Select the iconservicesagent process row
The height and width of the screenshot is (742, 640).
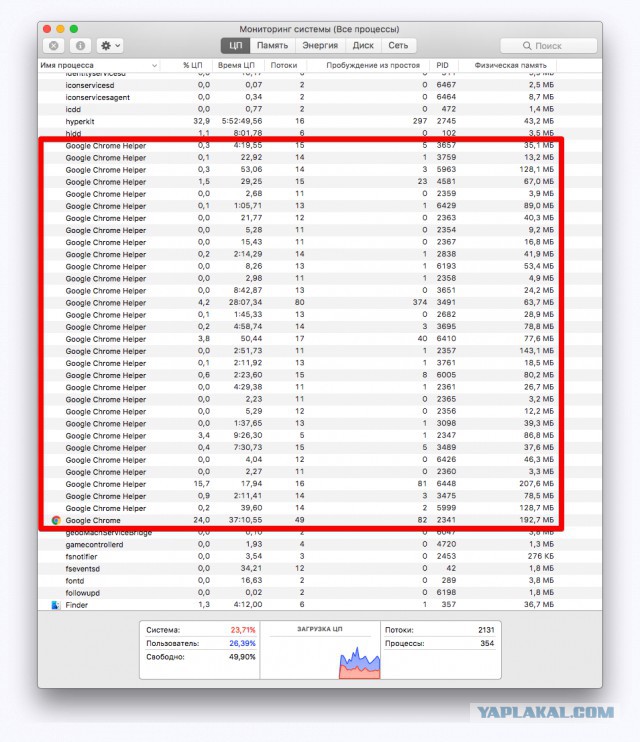point(320,97)
